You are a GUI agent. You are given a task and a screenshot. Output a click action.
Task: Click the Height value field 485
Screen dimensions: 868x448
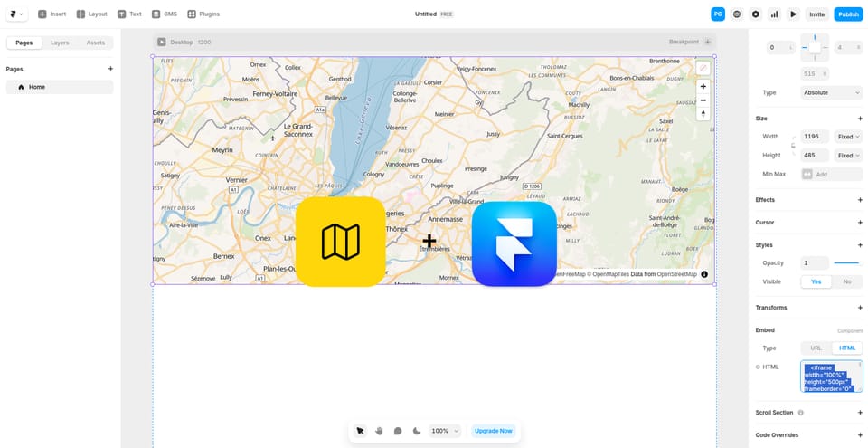click(x=815, y=156)
